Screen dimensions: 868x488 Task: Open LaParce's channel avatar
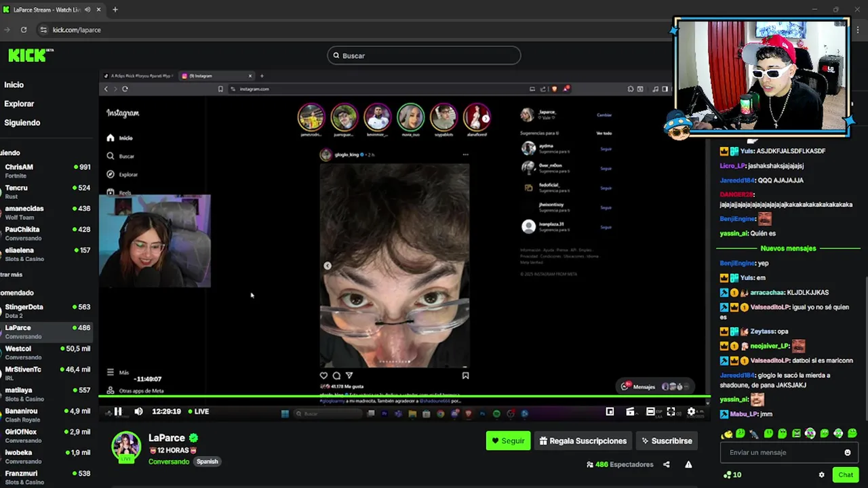(125, 446)
